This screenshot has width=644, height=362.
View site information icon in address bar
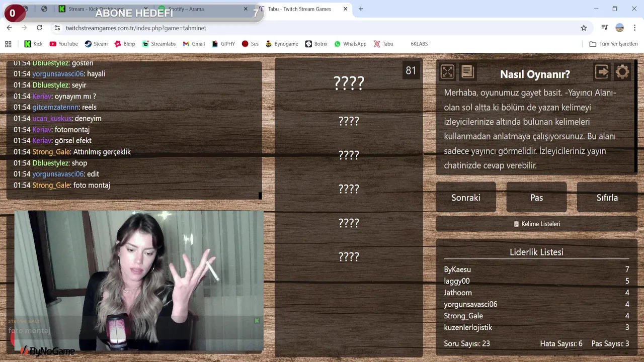[57, 28]
